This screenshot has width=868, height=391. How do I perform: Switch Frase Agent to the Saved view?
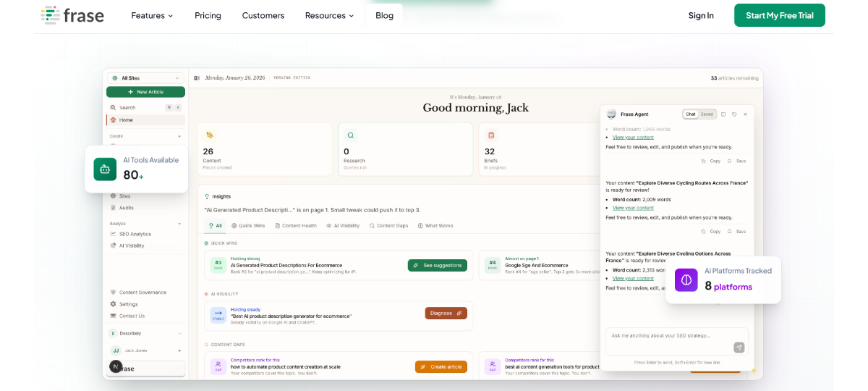coord(707,114)
